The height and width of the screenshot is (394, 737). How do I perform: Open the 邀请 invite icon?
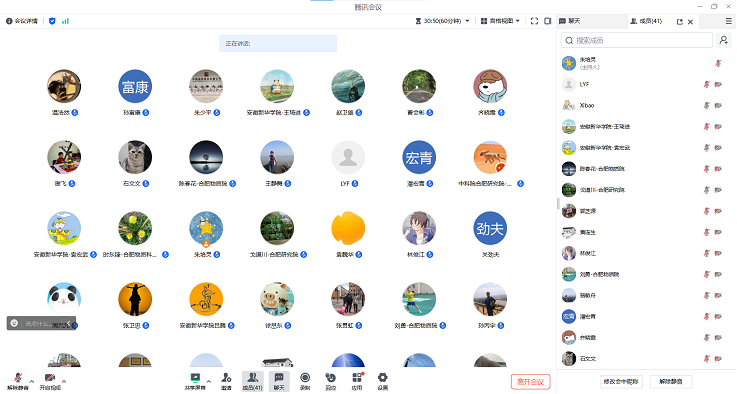point(226,381)
